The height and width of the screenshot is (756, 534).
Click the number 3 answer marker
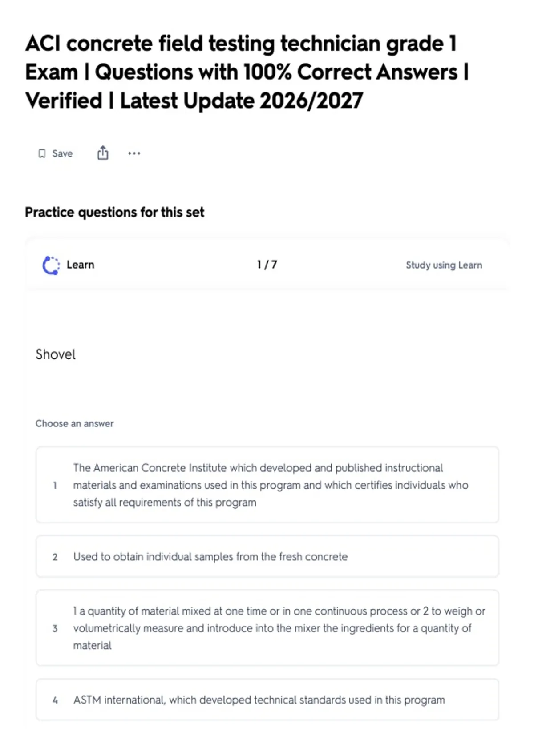pos(55,628)
